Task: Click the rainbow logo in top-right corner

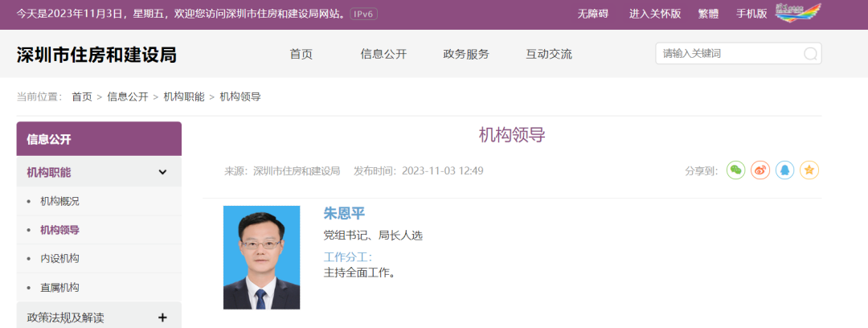Action: click(x=798, y=13)
